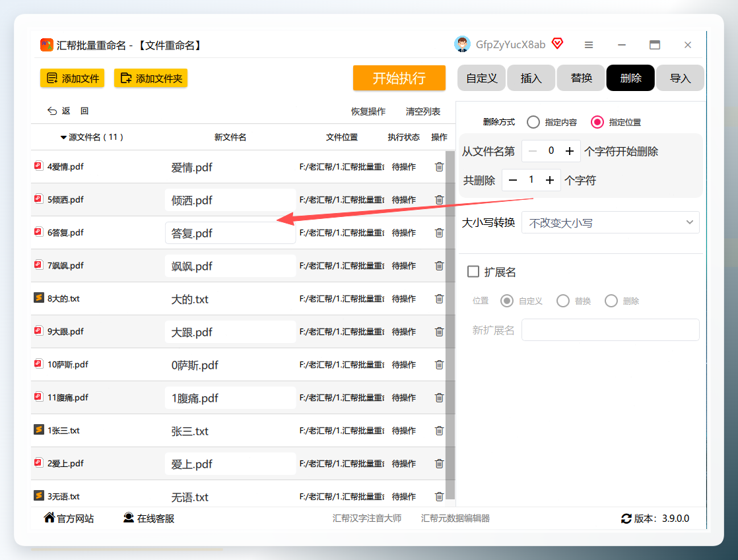The image size is (738, 560).
Task: Click trash icon on 9大跟.pdf row
Action: click(x=439, y=332)
